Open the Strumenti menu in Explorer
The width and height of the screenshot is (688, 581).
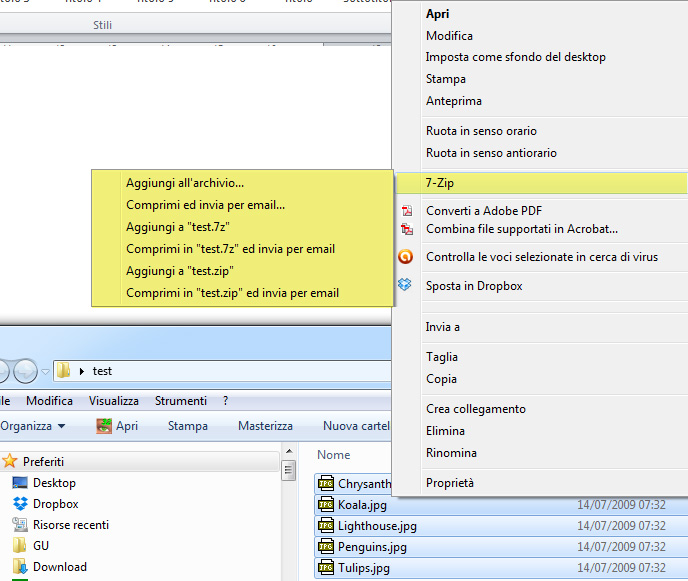[x=181, y=401]
